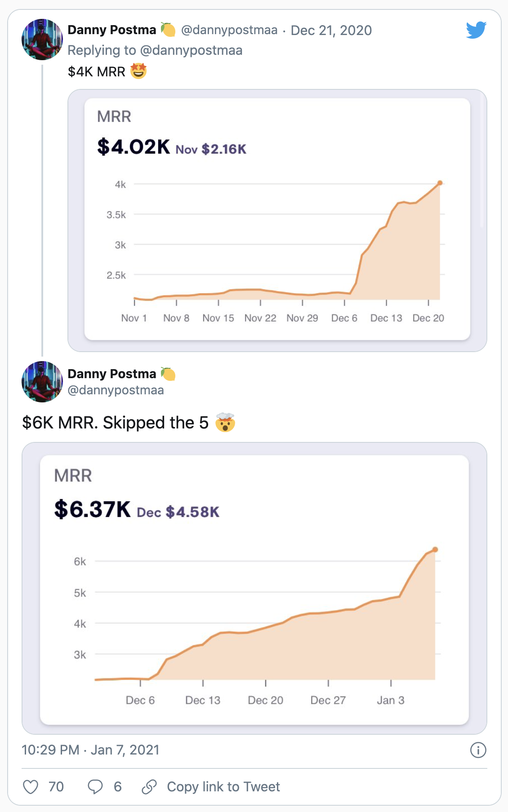Click the chain link icon
508x812 pixels.
click(x=149, y=787)
